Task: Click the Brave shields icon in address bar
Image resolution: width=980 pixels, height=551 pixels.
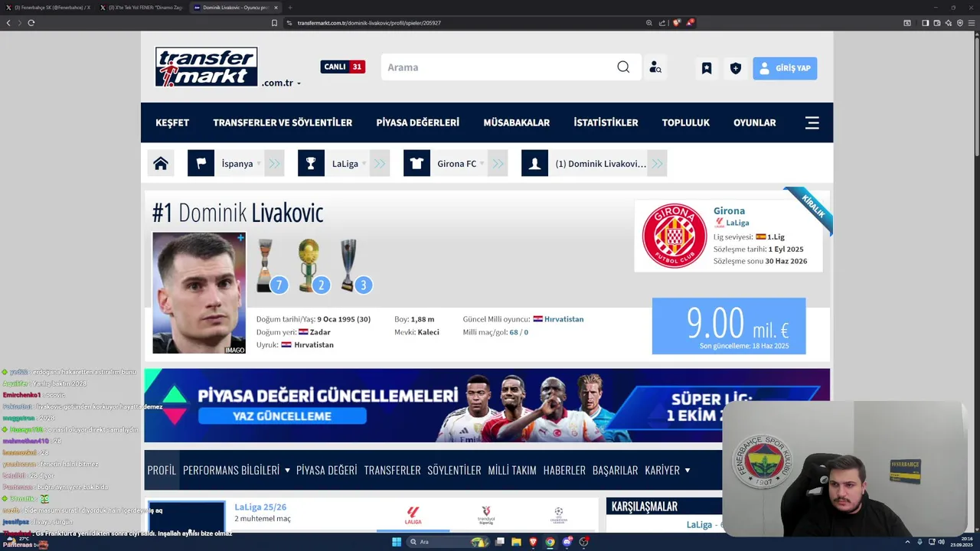Action: [676, 23]
